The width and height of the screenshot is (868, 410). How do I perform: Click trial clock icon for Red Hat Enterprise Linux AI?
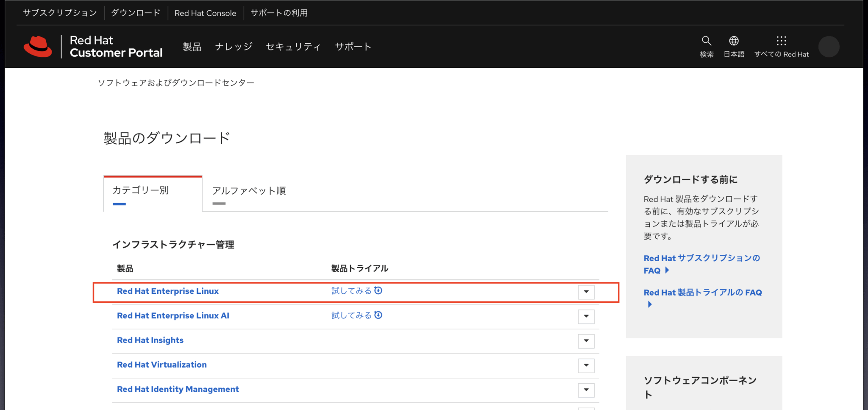[378, 315]
